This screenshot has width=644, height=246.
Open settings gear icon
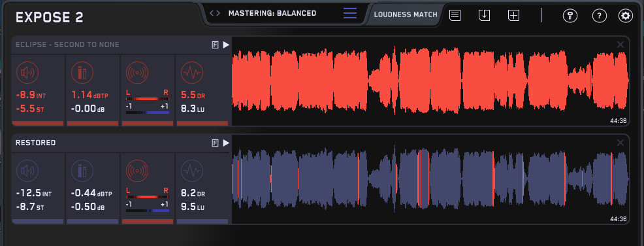point(626,16)
